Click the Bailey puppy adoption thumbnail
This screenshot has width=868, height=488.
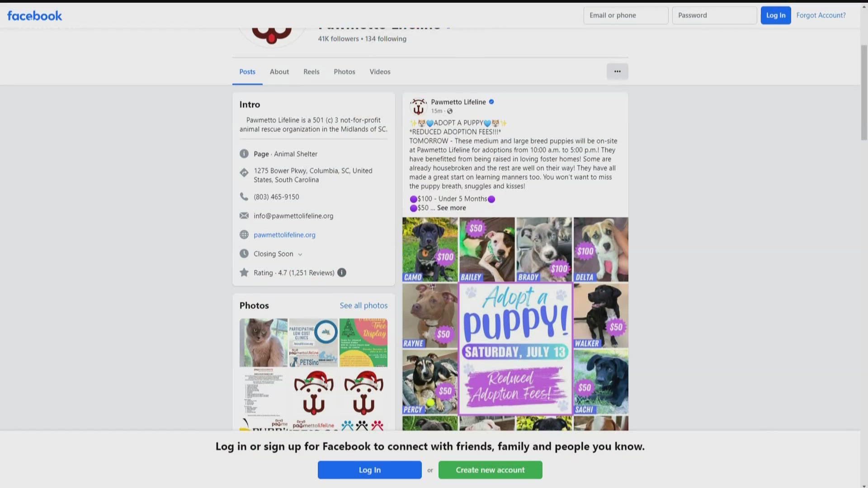[487, 249]
